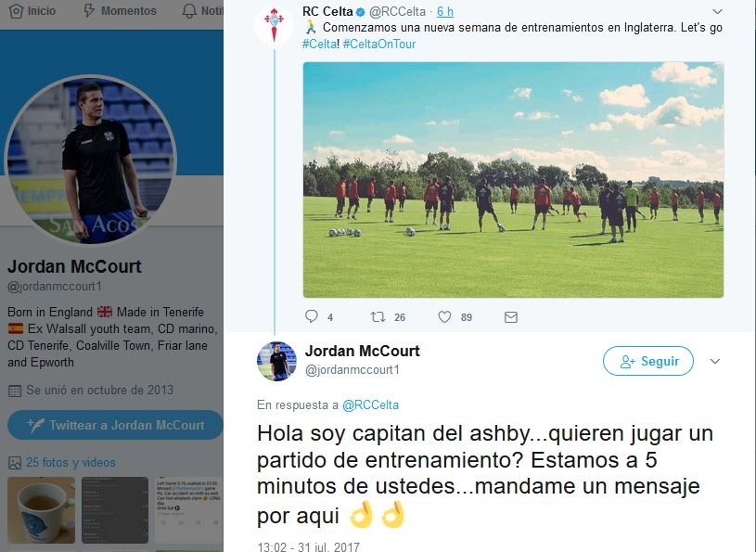Click the notifications bell icon
This screenshot has width=756, height=552.
pos(189,11)
